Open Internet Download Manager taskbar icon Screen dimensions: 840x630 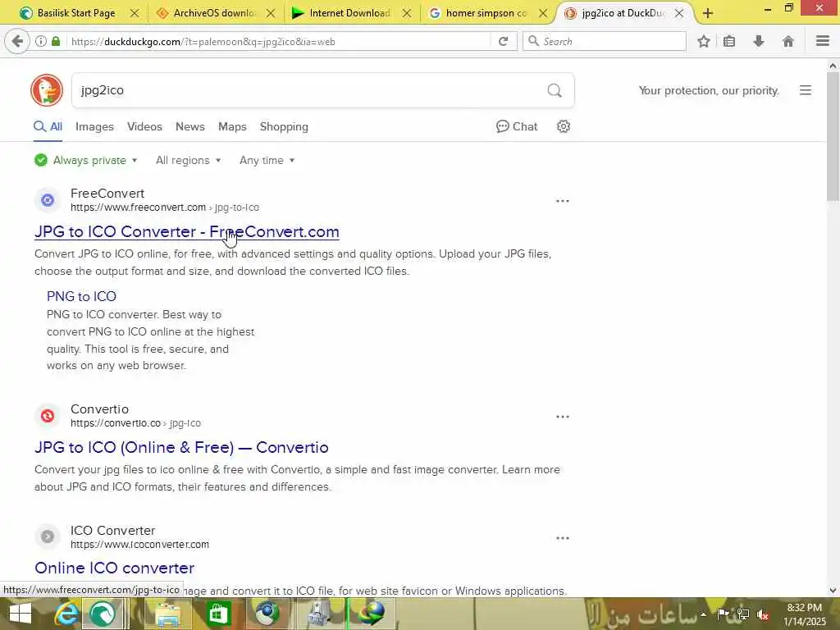point(372,614)
